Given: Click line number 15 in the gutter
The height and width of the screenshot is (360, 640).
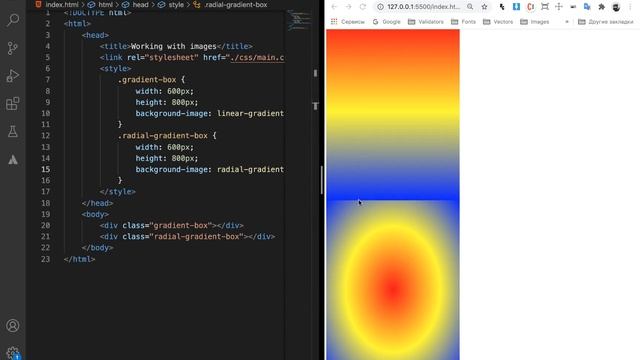Looking at the screenshot, I should click(x=46, y=169).
